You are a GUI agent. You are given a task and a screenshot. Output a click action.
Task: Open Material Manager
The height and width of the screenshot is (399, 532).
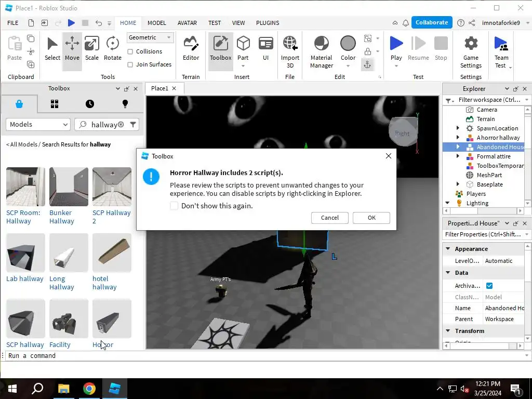point(321,51)
